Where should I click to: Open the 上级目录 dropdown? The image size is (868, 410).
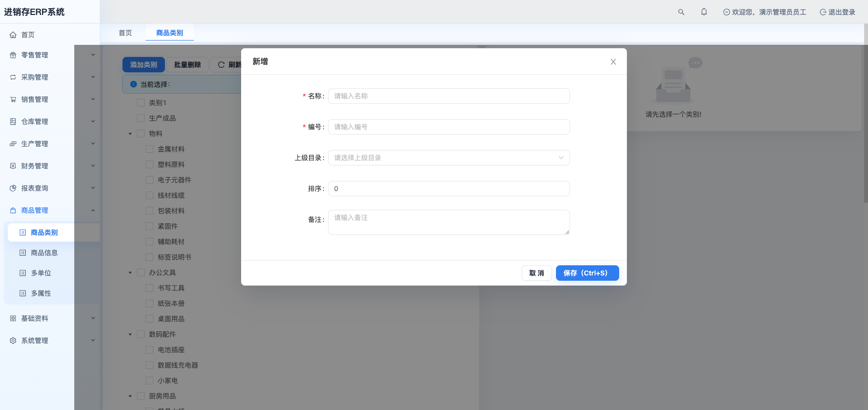(x=449, y=158)
